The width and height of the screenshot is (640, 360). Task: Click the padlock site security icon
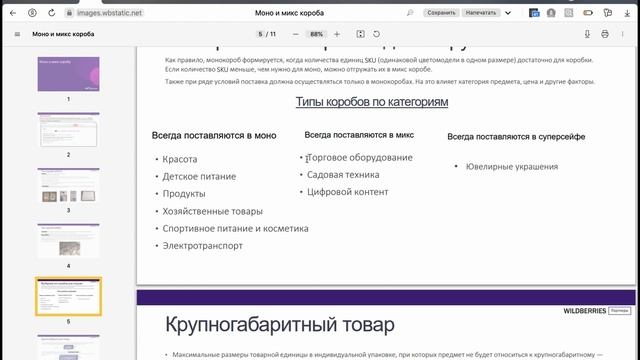pyautogui.click(x=69, y=13)
